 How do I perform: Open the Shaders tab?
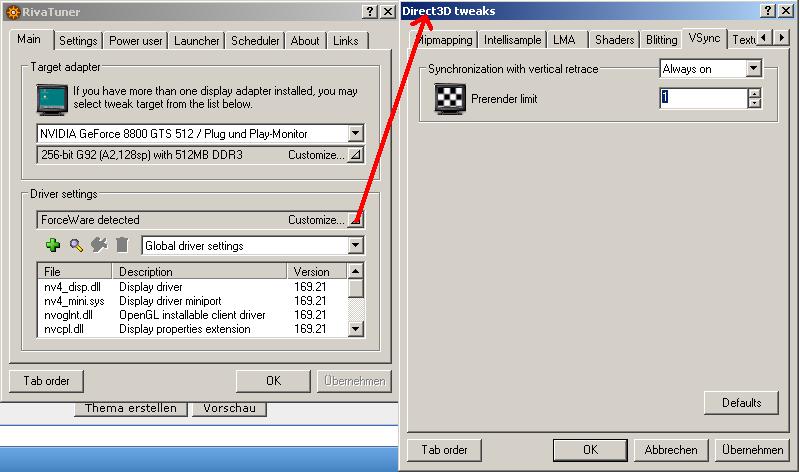(614, 40)
